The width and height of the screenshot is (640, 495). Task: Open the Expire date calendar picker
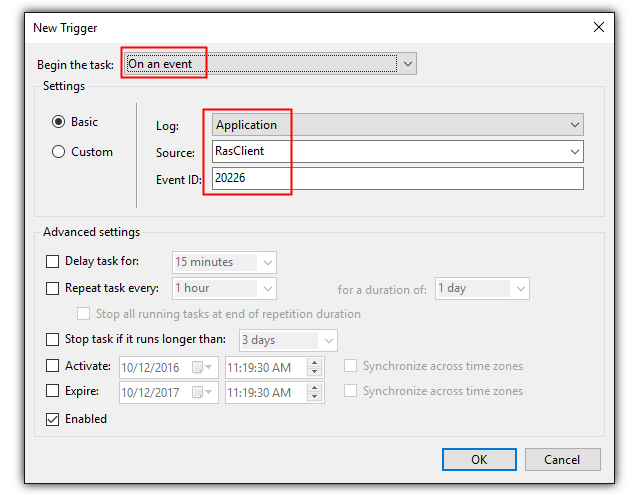tap(200, 392)
